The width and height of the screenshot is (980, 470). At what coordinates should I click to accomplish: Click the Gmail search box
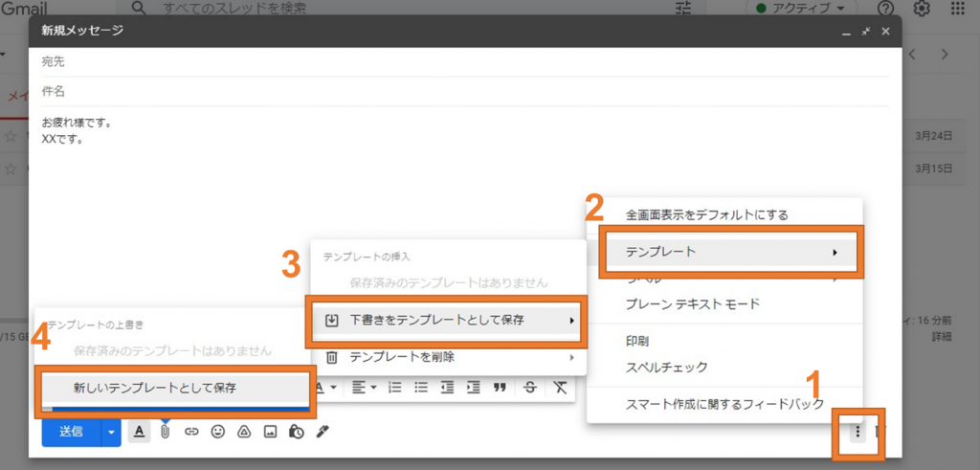click(412, 9)
